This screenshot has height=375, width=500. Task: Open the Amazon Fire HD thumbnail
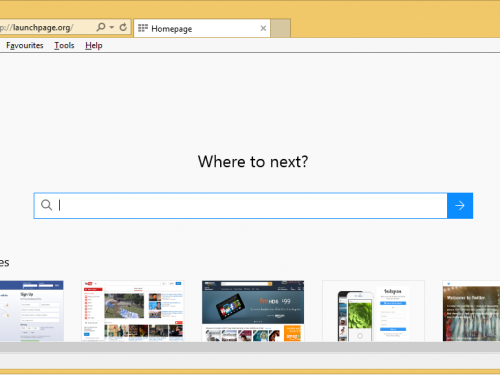(253, 311)
